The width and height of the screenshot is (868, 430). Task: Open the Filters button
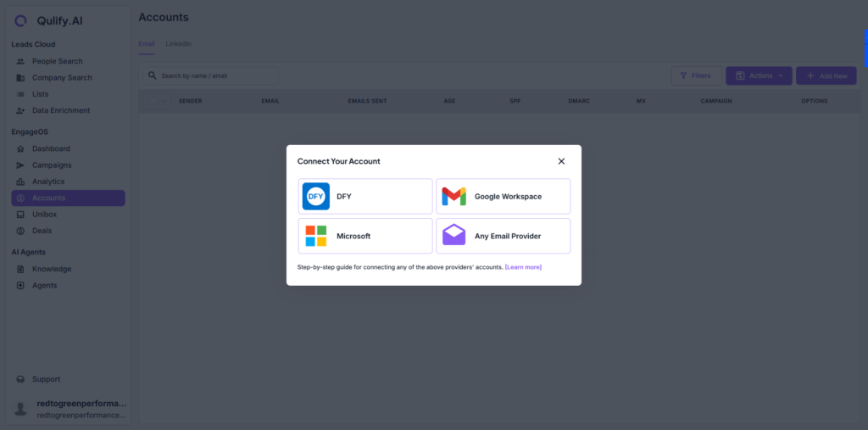tap(697, 76)
